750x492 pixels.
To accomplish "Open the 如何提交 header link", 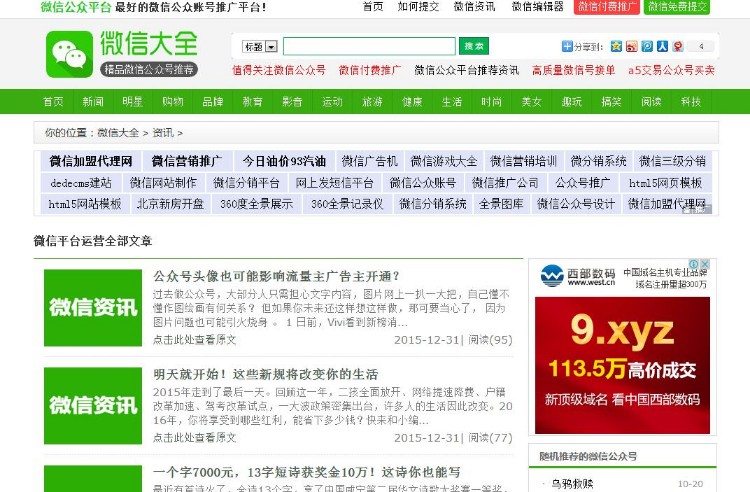I will [x=418, y=7].
